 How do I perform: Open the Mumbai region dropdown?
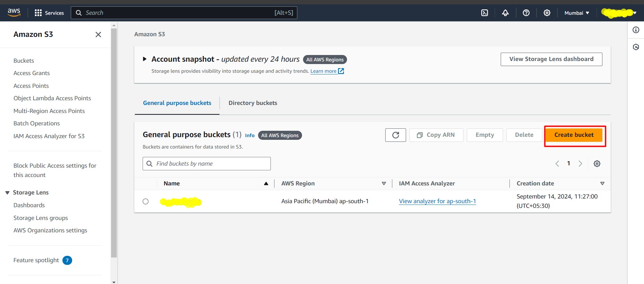point(577,13)
